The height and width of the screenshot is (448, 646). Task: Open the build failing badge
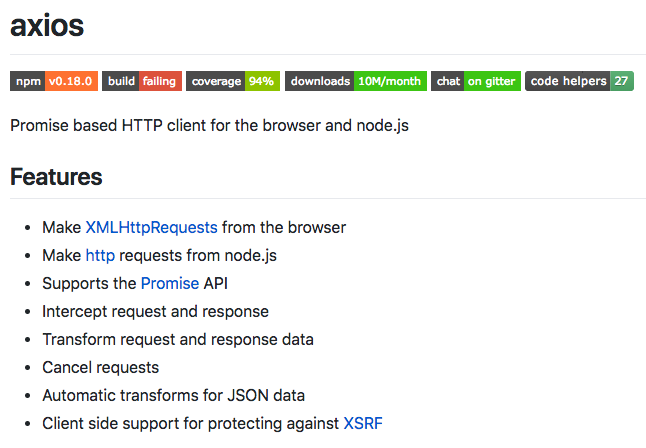point(142,81)
